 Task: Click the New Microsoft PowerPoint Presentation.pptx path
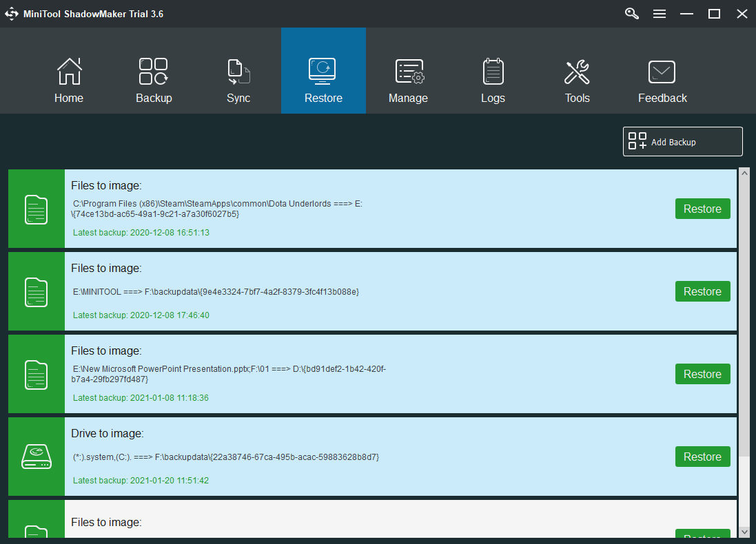coord(229,374)
